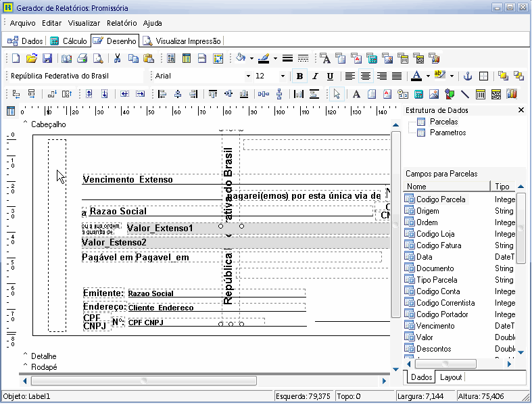Collapse the Cabeçalho band

pyautogui.click(x=25, y=123)
